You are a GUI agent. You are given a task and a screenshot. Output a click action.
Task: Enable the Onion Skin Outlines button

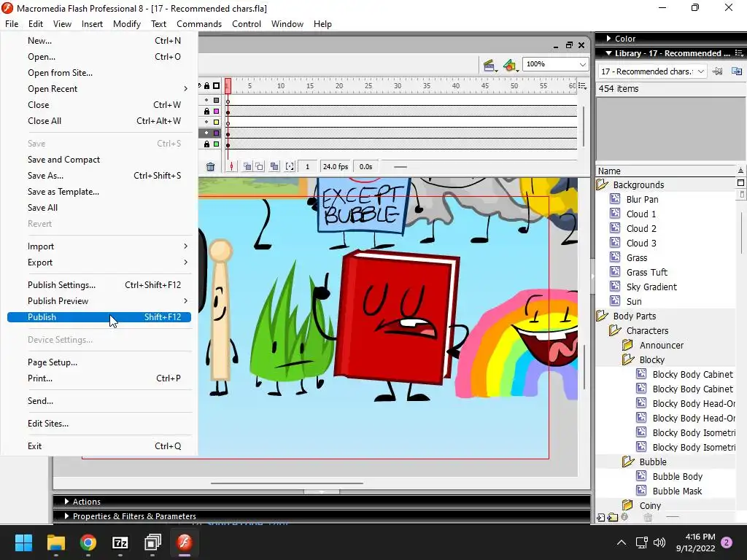(x=260, y=166)
